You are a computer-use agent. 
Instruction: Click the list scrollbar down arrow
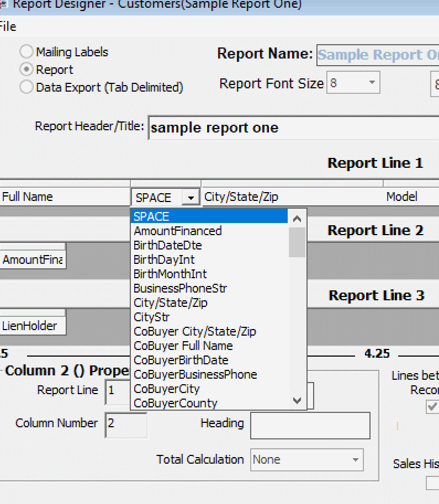point(297,401)
